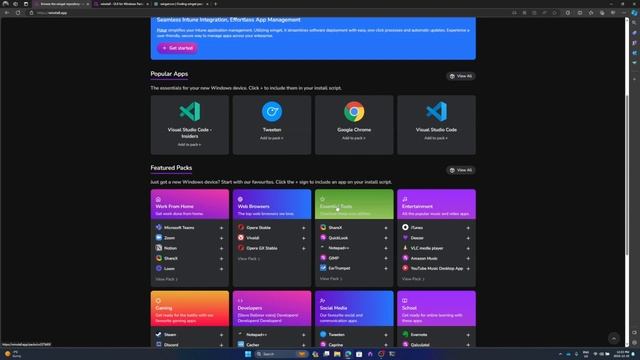Open the Entertainment pack header
Image resolution: width=640 pixels, height=360 pixels.
coord(436,204)
